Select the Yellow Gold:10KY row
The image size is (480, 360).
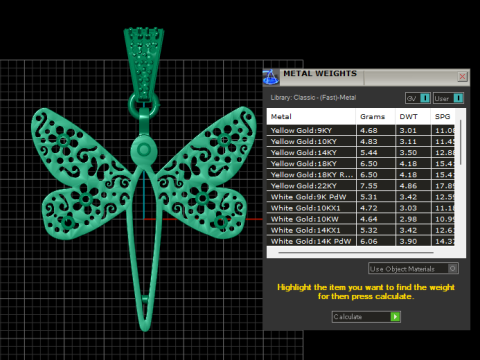361,141
